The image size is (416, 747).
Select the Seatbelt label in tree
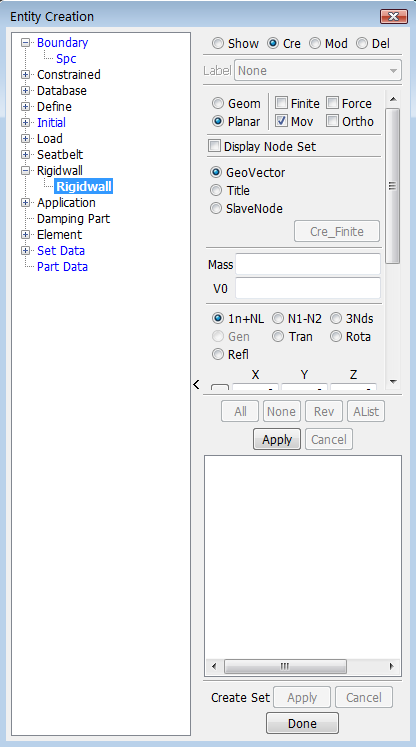60,155
